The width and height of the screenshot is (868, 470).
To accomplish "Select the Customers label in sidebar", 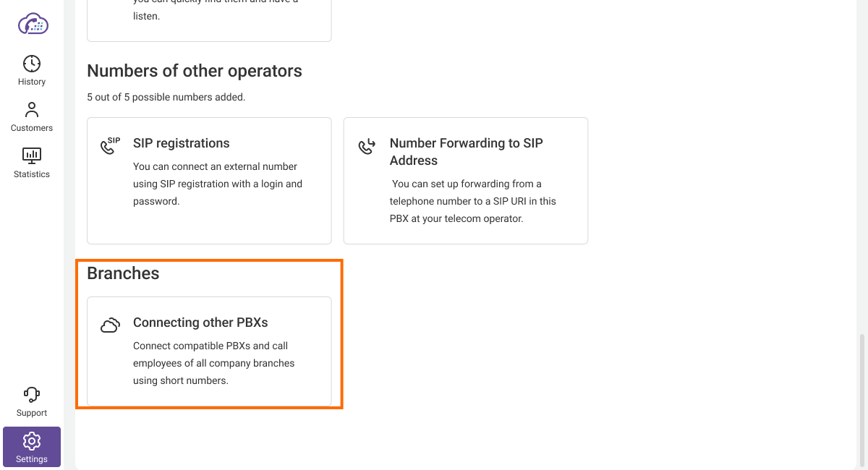I will click(32, 128).
